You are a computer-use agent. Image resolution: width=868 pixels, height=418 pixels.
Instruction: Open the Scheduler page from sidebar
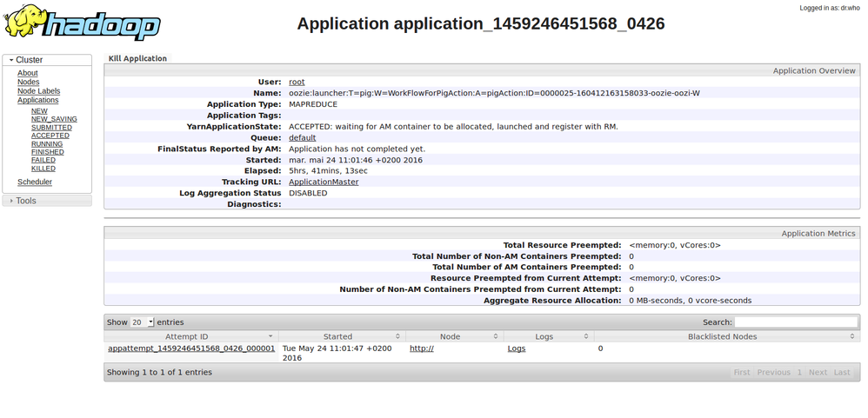35,182
